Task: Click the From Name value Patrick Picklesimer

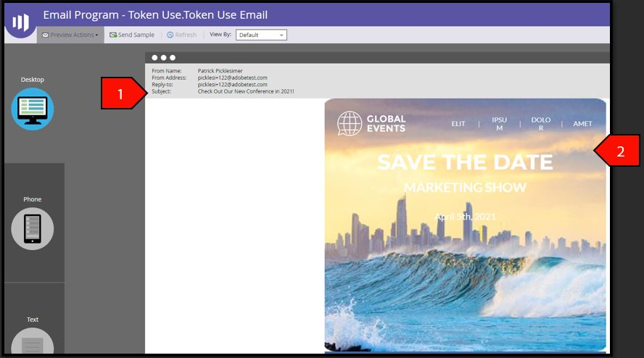Action: point(220,71)
